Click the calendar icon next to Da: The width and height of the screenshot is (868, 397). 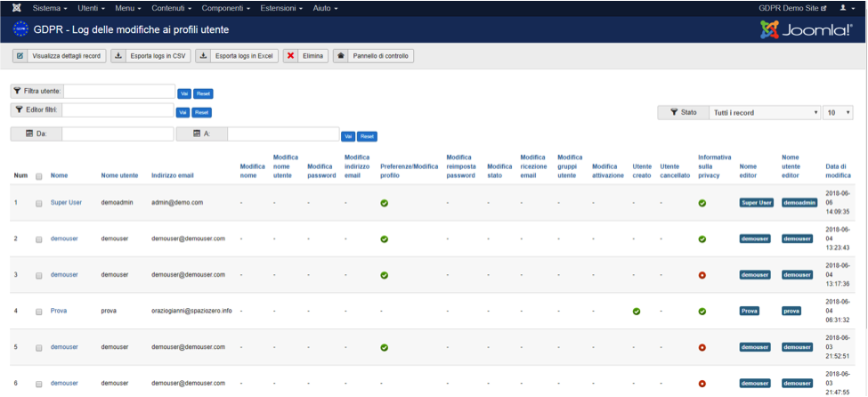click(x=30, y=134)
